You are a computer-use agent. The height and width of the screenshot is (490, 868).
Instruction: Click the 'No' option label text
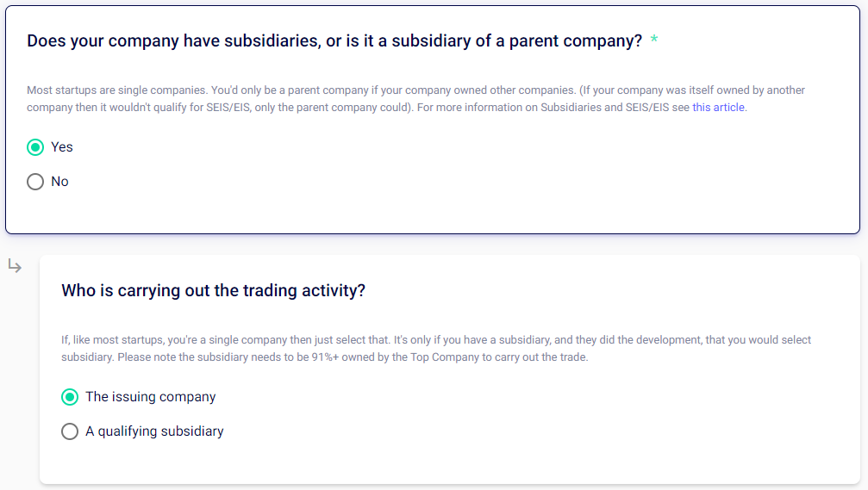click(x=59, y=182)
